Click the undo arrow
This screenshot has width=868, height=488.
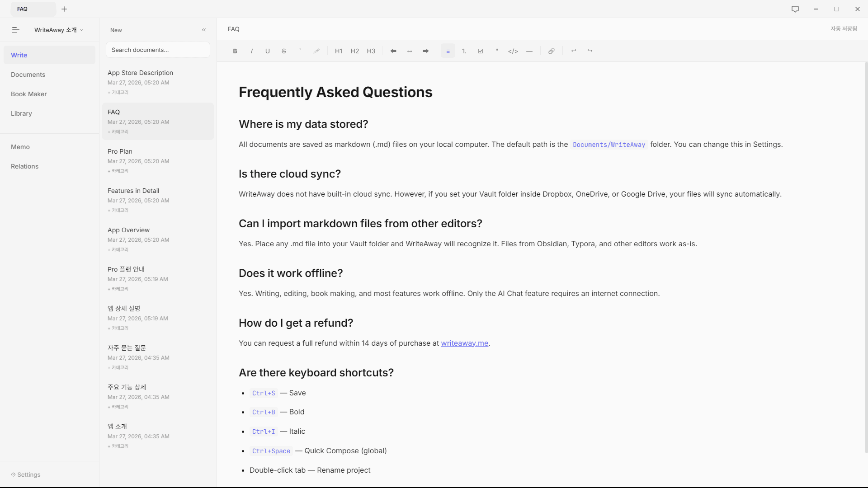pos(574,51)
